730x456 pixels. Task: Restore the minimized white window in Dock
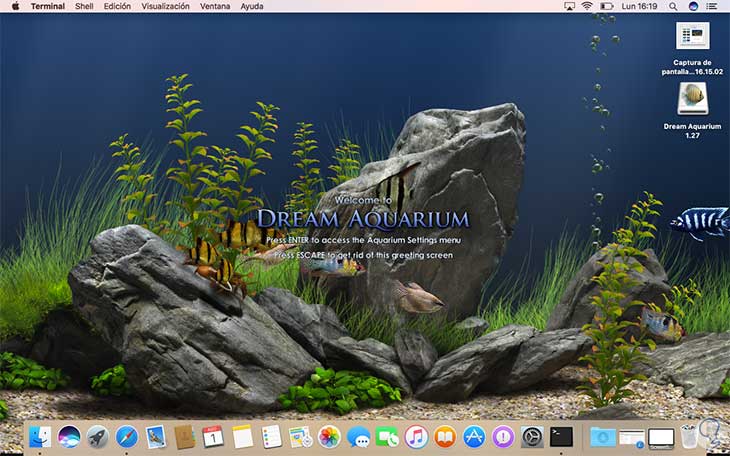(661, 438)
